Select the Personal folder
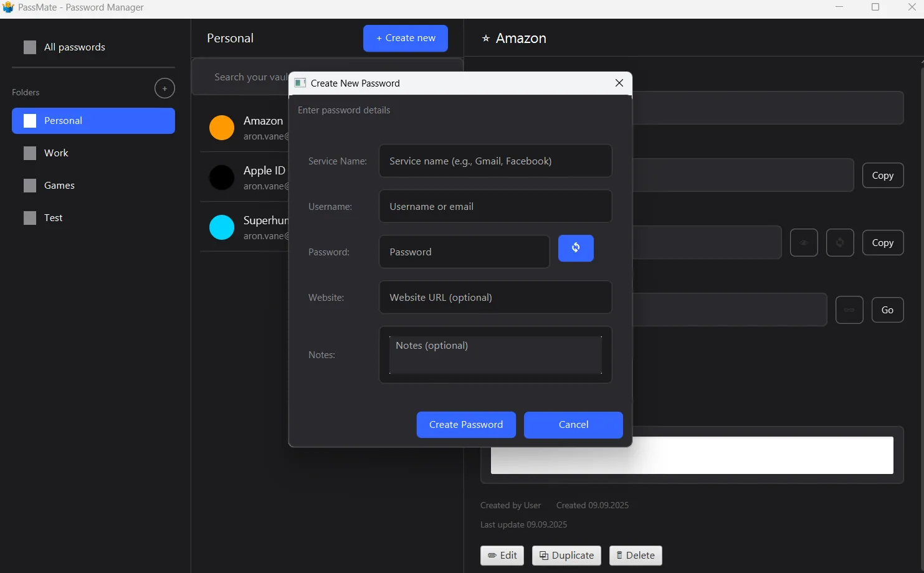924x573 pixels. pos(93,121)
